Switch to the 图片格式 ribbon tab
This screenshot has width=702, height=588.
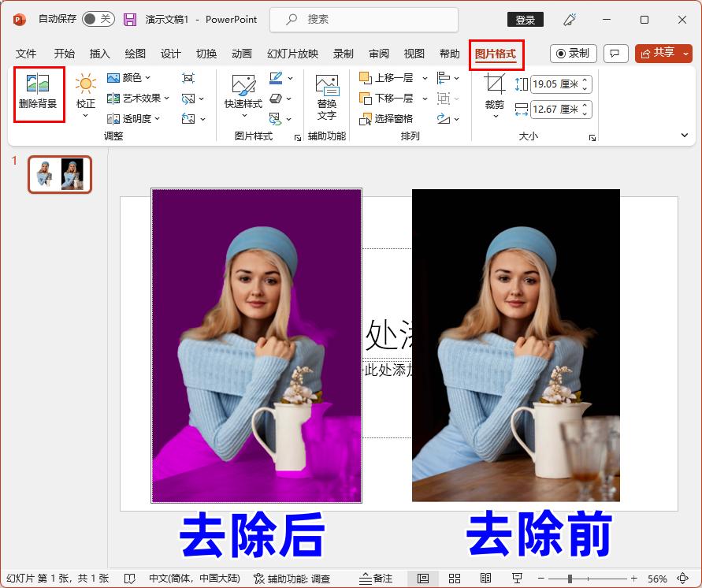pyautogui.click(x=496, y=54)
